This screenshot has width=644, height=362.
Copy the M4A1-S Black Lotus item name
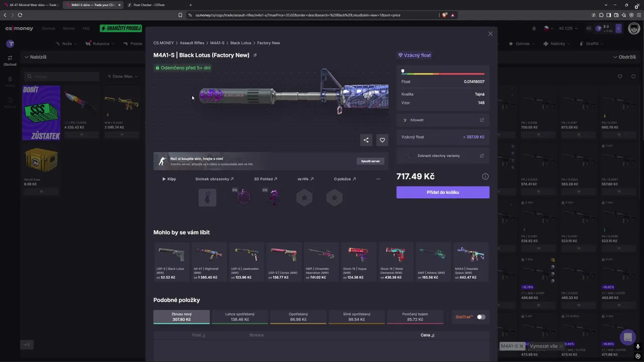tap(255, 55)
